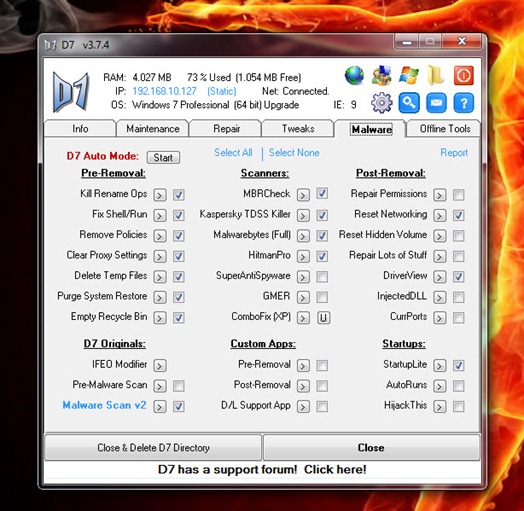Image resolution: width=524 pixels, height=511 pixels.
Task: Run HitmanPro arrow button
Action: pos(303,256)
